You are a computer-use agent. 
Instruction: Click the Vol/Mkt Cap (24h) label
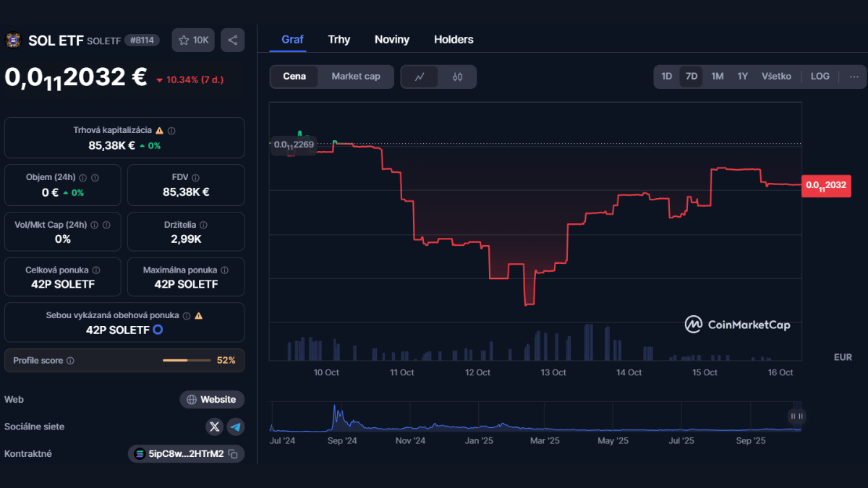pyautogui.click(x=51, y=225)
